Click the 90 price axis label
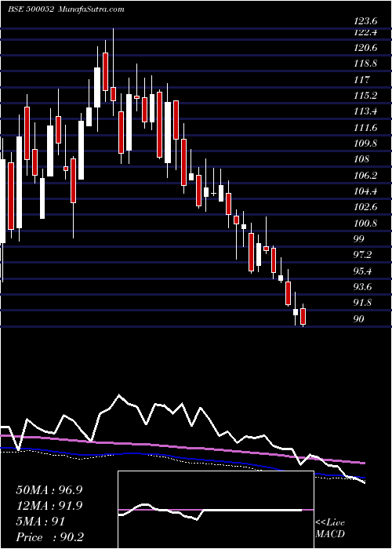The height and width of the screenshot is (549, 392). [360, 319]
